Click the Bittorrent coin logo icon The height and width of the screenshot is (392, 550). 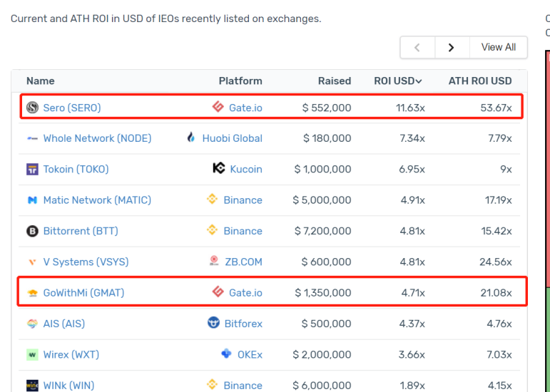click(32, 231)
